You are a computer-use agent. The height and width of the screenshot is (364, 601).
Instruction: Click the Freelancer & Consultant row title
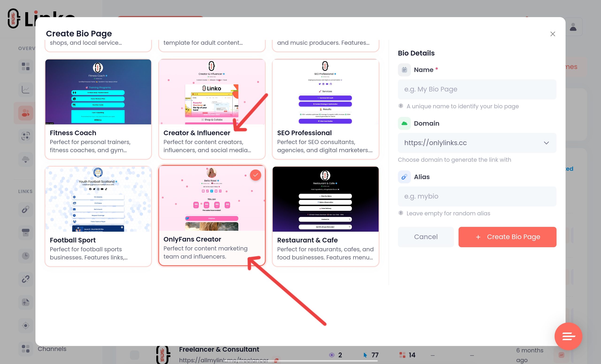click(x=219, y=349)
